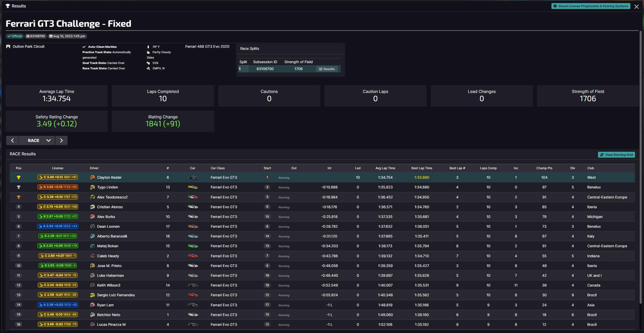Click the bronze trophy icon for Alex Teodorescu2
644x333 pixels.
pyautogui.click(x=19, y=197)
